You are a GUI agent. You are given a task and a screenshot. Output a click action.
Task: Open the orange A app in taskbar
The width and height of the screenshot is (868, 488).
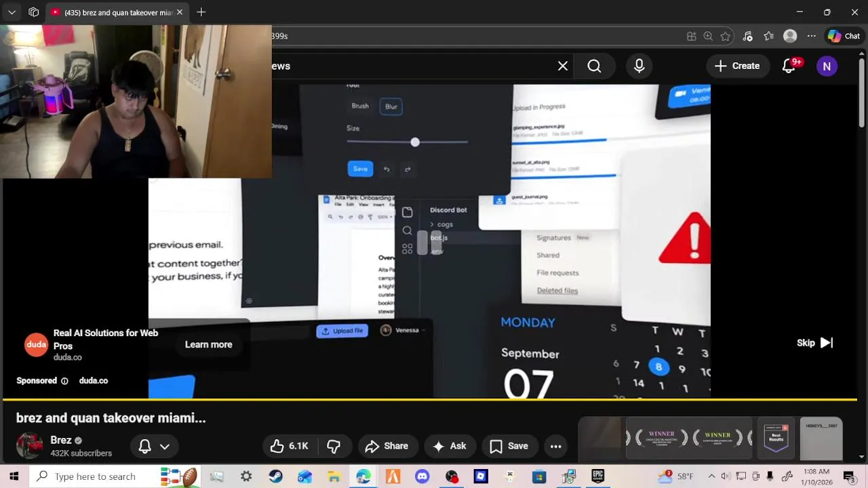[x=393, y=476]
